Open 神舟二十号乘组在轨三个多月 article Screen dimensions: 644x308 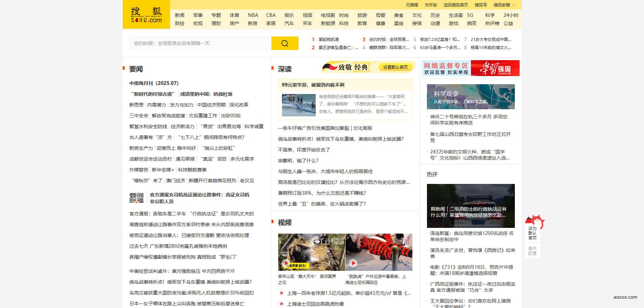coord(469,120)
